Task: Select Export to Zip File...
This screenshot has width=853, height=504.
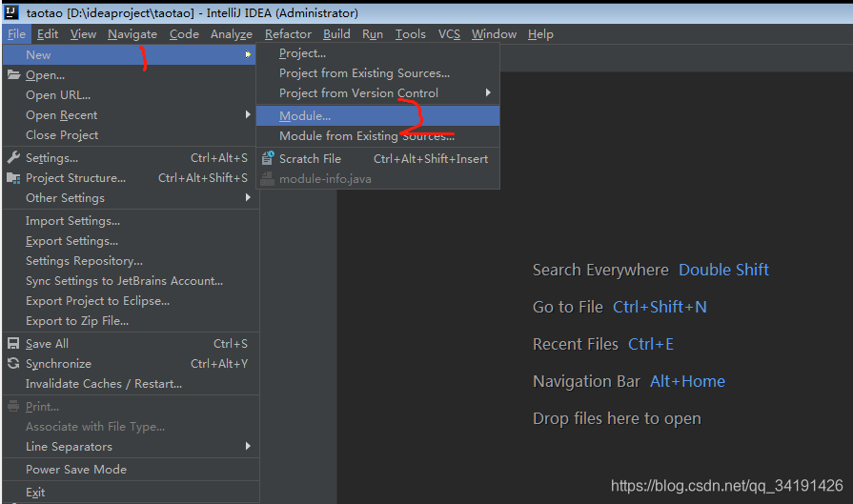Action: [129, 321]
